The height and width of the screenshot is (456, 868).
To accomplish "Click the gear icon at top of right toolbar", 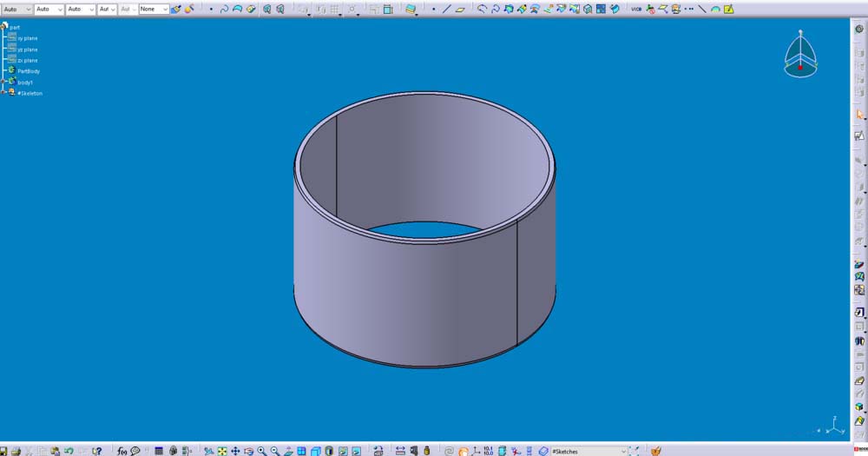I will tap(859, 29).
